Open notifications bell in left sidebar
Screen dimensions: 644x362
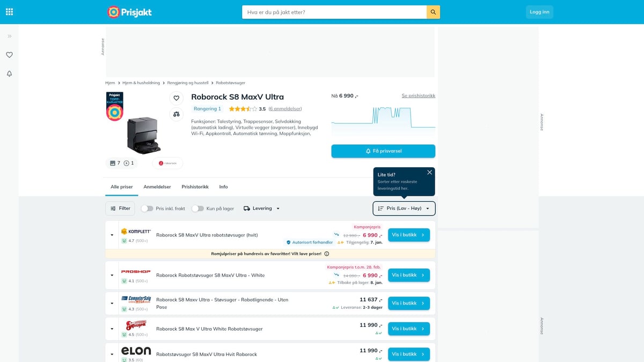[x=9, y=73]
